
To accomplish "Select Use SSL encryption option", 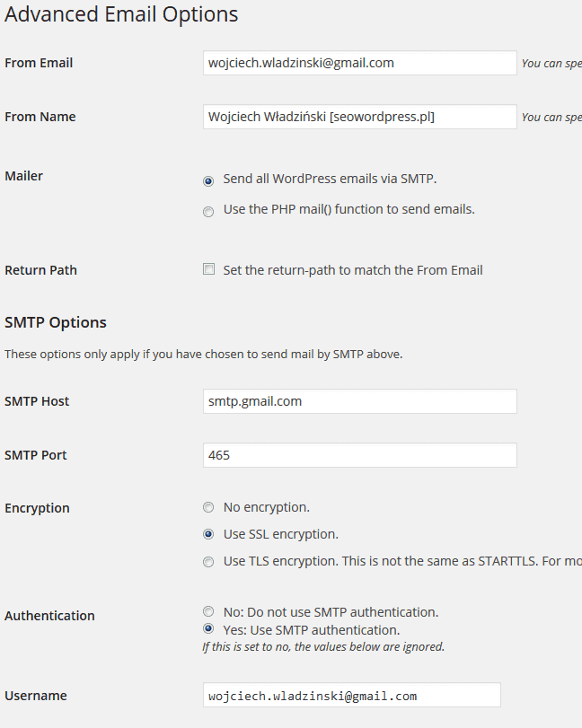I will pyautogui.click(x=208, y=534).
